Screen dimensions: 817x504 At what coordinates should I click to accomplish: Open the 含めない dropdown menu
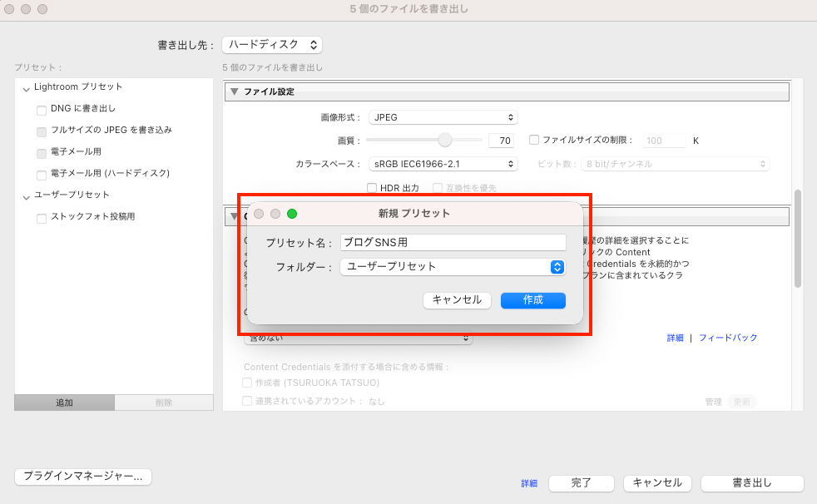pos(358,336)
